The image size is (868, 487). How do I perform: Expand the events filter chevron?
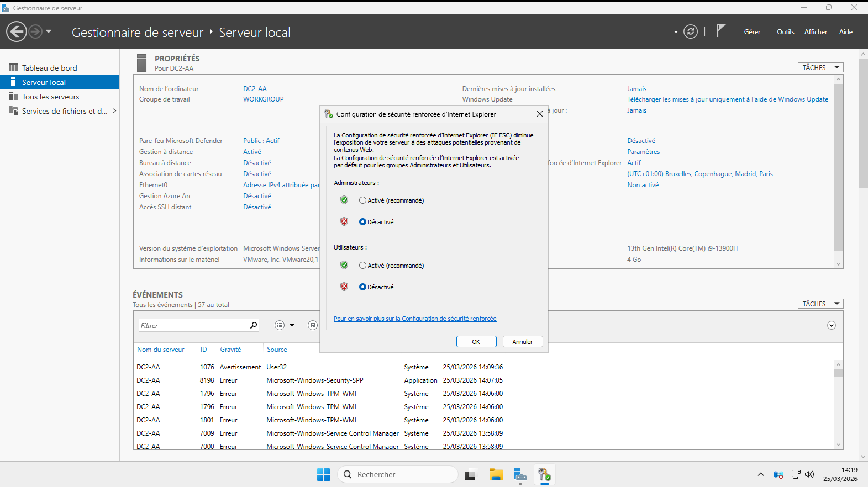pyautogui.click(x=832, y=325)
